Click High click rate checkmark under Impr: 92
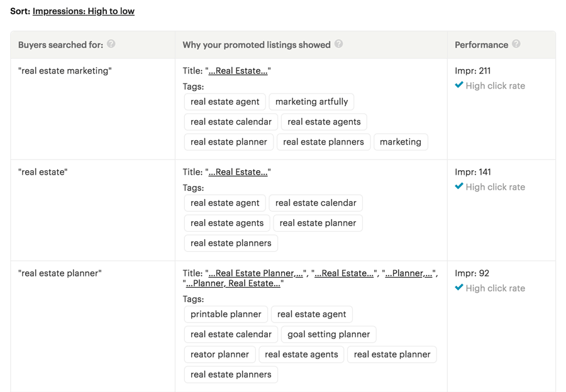Viewport: 566px width, 392px height. [x=459, y=288]
